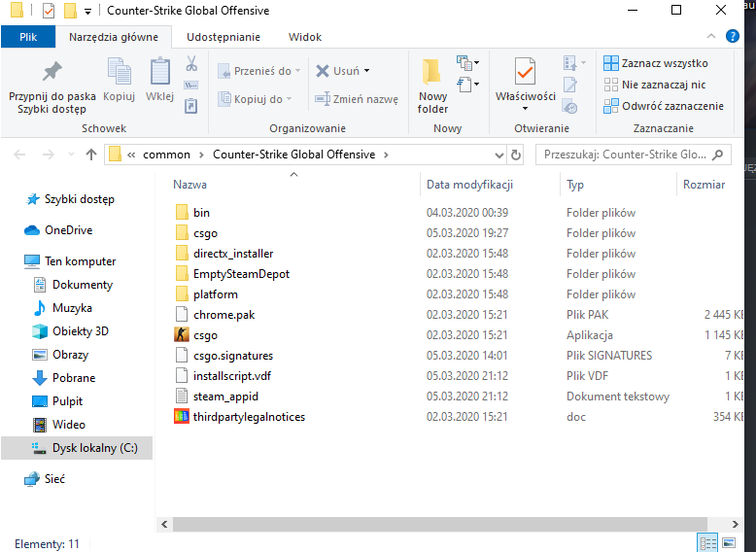Click the horizontal scrollbar thumb
Image resolution: width=756 pixels, height=552 pixels.
click(440, 524)
